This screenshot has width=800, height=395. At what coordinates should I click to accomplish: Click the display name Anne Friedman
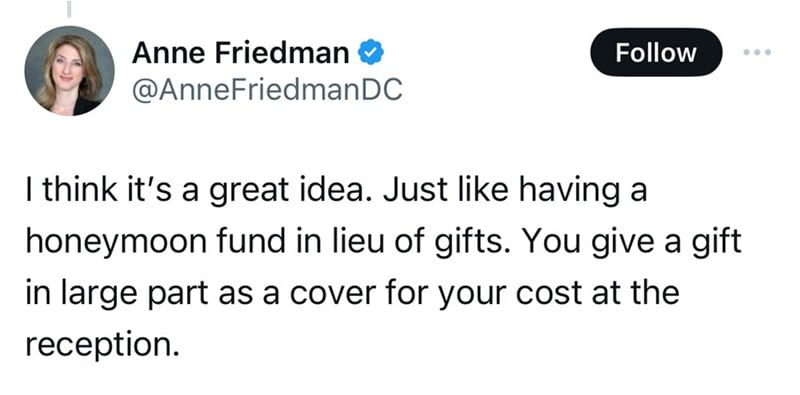tap(241, 53)
